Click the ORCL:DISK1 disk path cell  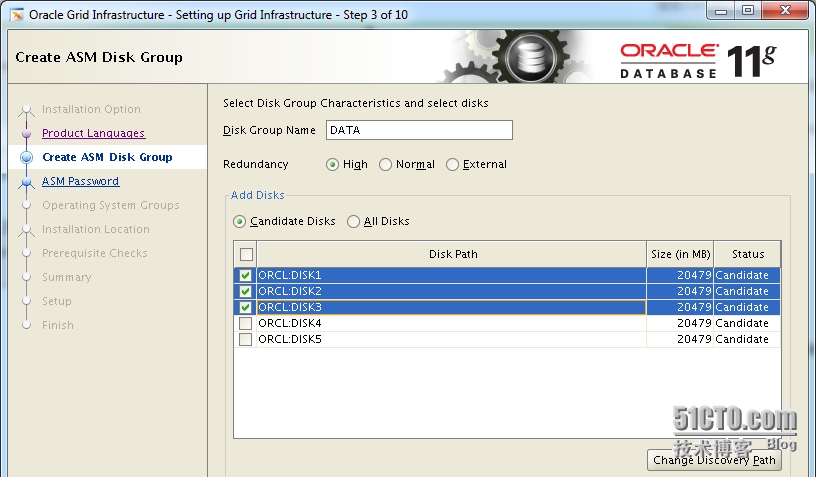(452, 275)
